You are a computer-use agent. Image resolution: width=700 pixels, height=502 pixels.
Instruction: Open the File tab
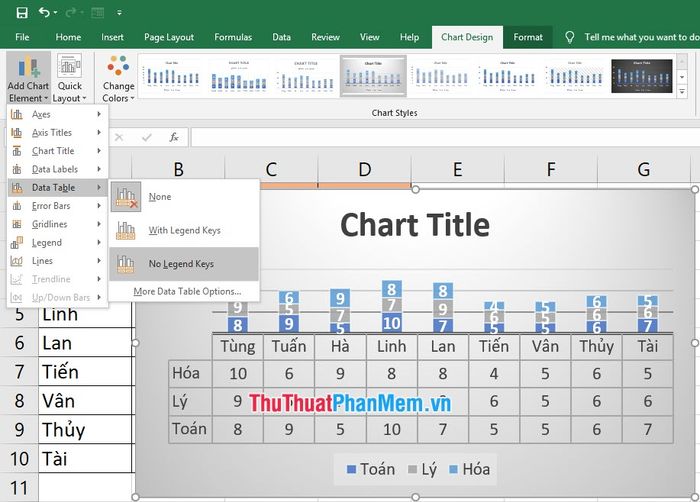[22, 37]
